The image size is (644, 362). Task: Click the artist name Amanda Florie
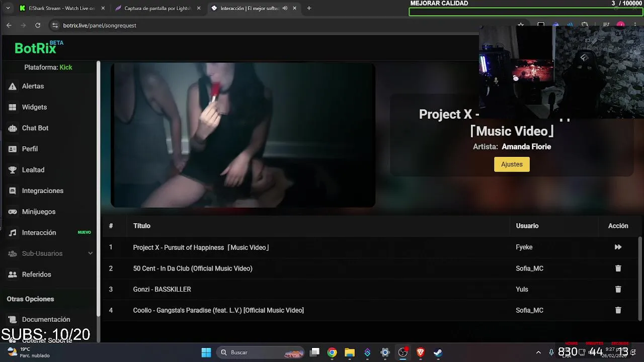(526, 147)
